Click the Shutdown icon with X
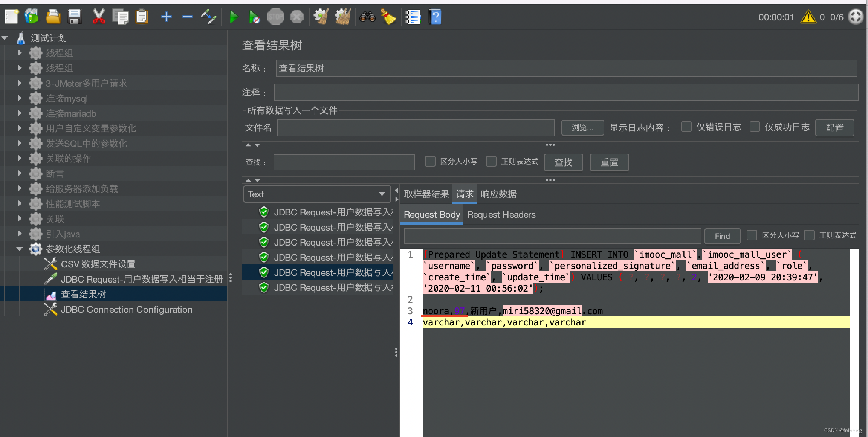This screenshot has width=868, height=437. tap(297, 17)
